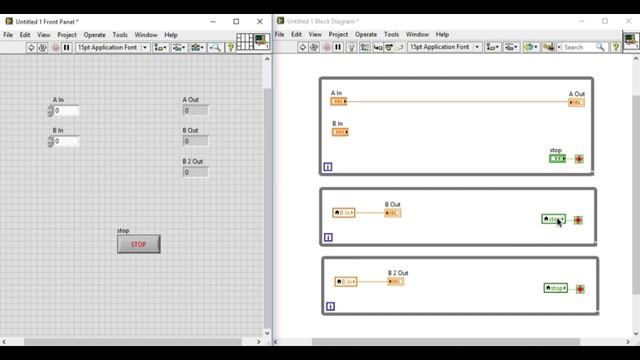The image size is (640, 360).
Task: Click Run arrow in Block Diagram toolbar
Action: coord(302,47)
